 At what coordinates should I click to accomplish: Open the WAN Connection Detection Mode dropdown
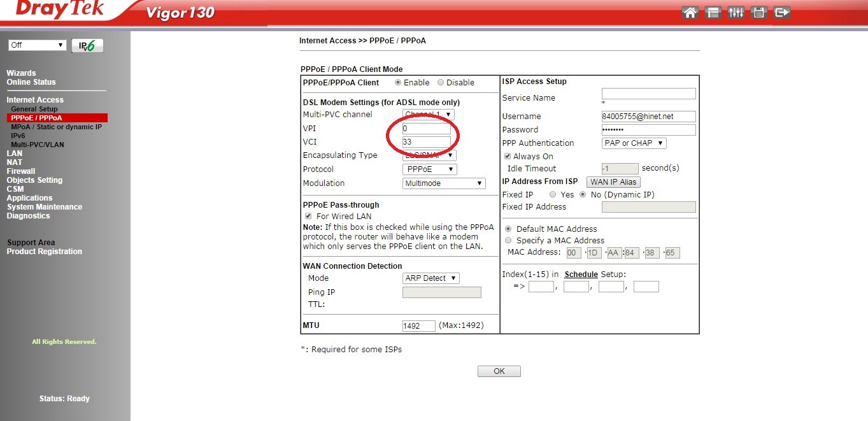click(x=430, y=278)
